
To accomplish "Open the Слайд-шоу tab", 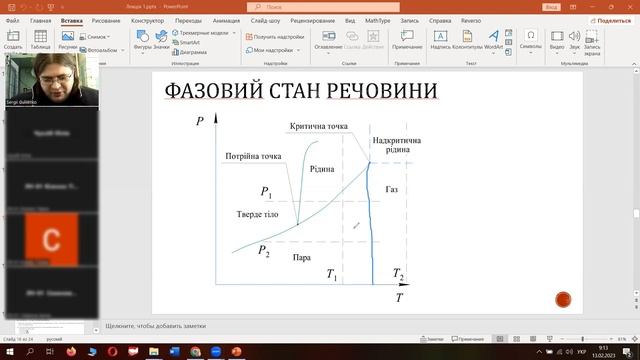I will tap(265, 20).
